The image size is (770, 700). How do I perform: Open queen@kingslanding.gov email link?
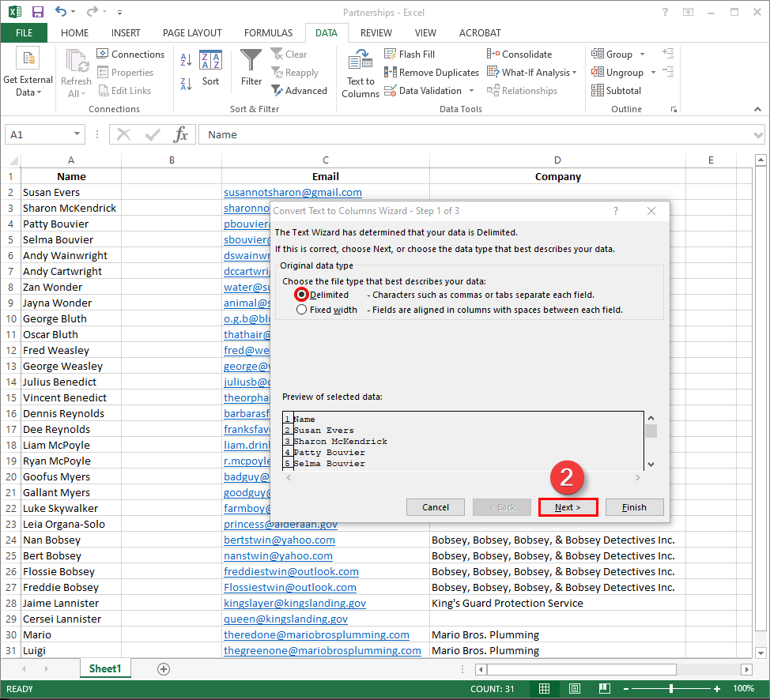[x=286, y=619]
